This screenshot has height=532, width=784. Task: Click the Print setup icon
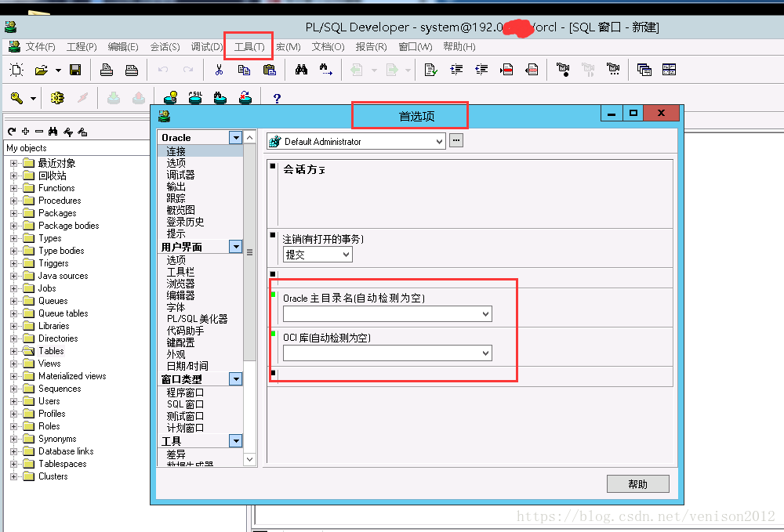click(132, 70)
